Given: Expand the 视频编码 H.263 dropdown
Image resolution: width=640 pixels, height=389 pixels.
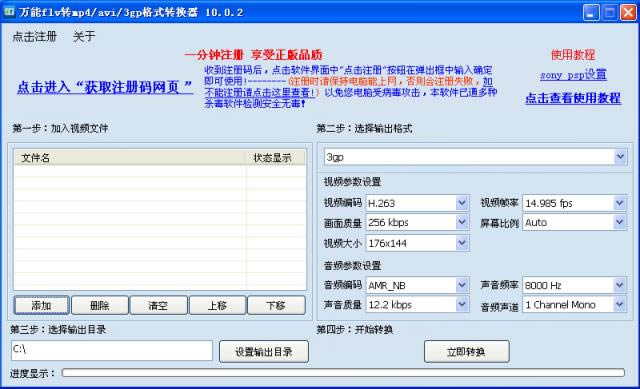Looking at the screenshot, I should coord(462,203).
